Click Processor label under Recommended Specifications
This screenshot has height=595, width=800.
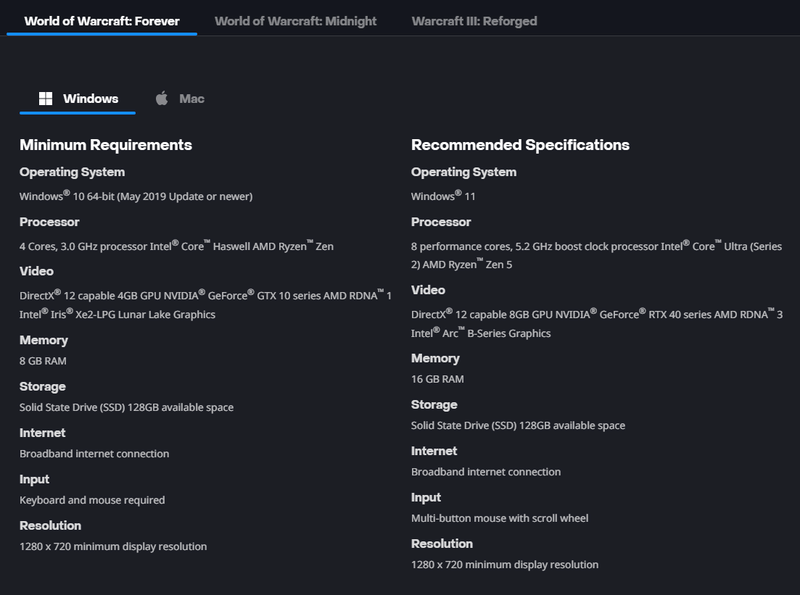coord(441,222)
